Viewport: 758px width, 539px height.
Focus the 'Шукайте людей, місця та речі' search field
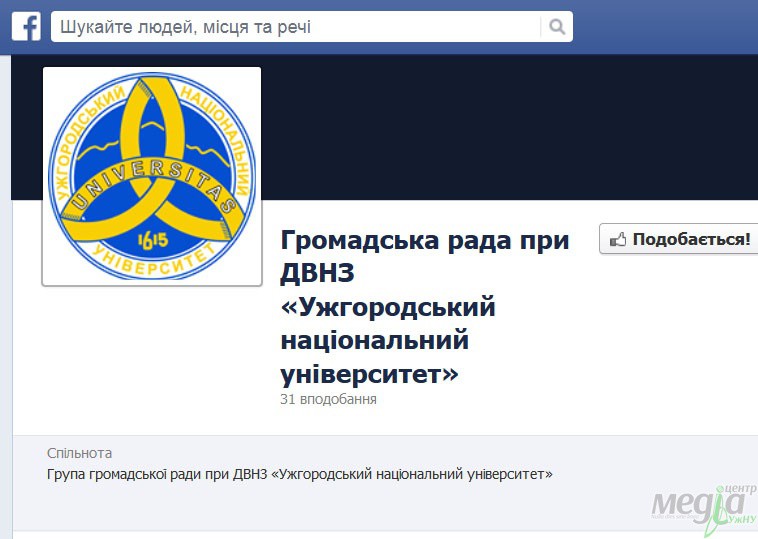tap(312, 27)
